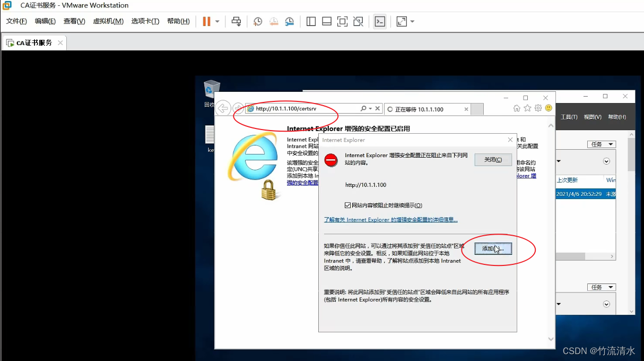Click the Server Manager vertical scrollbar thumb

(x=631, y=154)
